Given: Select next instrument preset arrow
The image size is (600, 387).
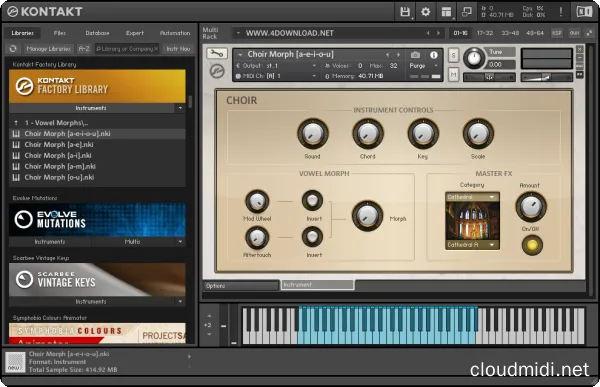Looking at the screenshot, I should [x=398, y=55].
